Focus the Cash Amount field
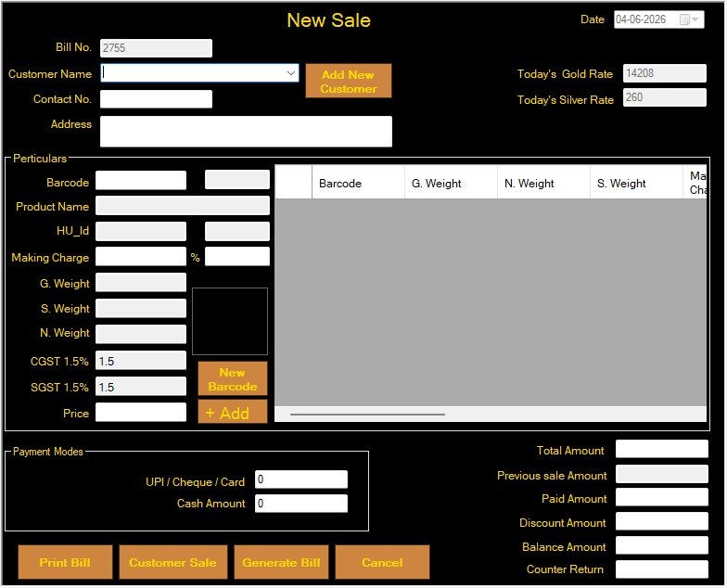The height and width of the screenshot is (588, 727). [301, 503]
